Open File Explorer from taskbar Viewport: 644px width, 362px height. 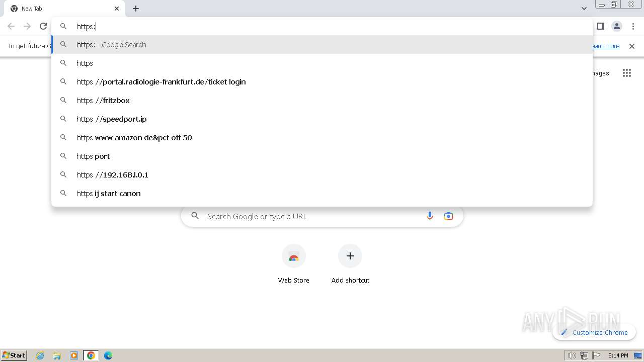57,355
